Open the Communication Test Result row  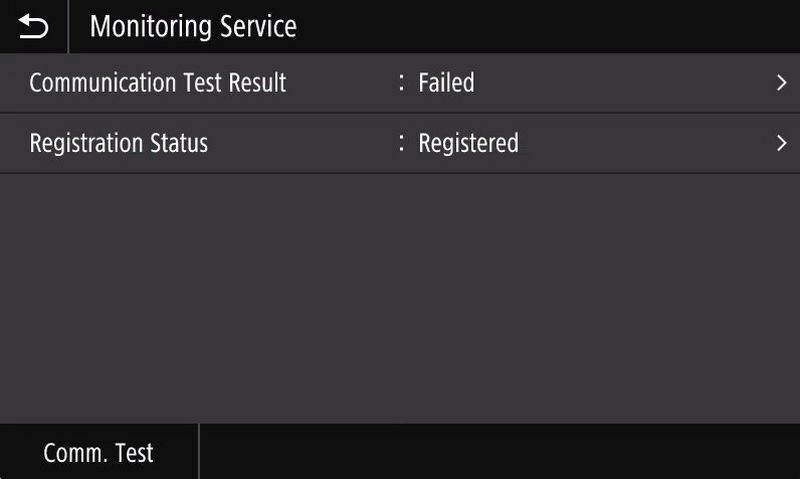pos(400,83)
